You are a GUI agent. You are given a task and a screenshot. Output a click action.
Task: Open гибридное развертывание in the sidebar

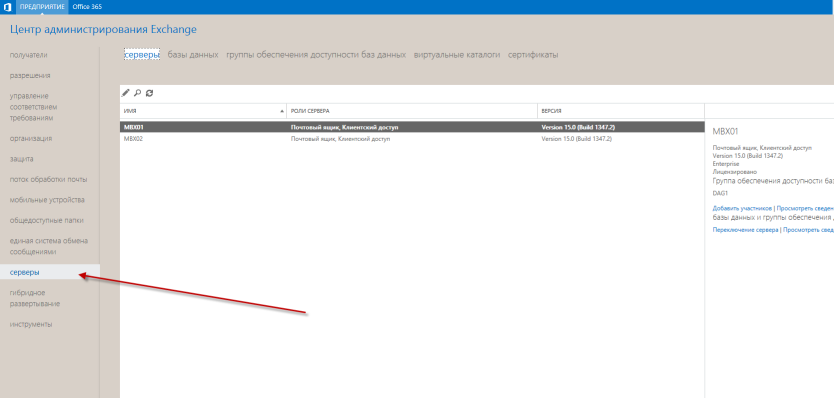[35, 298]
